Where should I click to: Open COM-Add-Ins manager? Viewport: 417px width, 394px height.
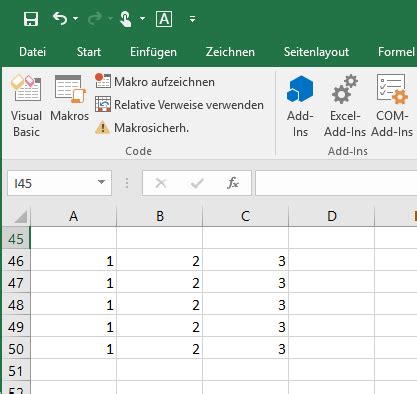(392, 106)
